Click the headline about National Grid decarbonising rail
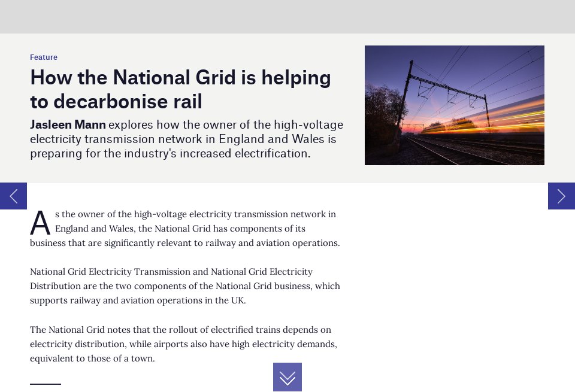 click(x=180, y=89)
